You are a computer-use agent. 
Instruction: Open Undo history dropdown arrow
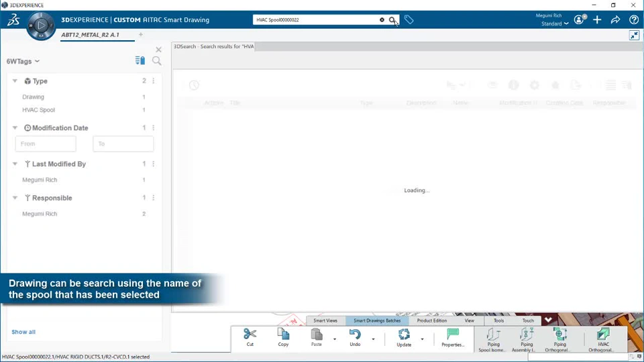374,339
